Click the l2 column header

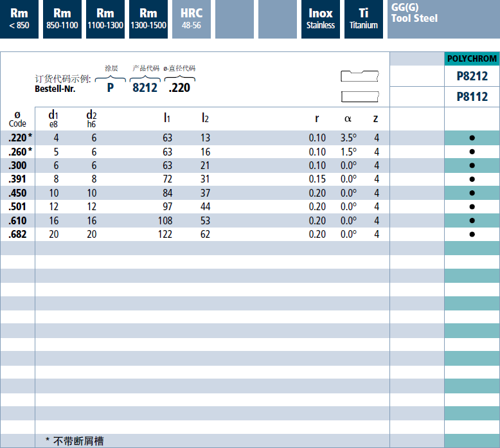coord(205,118)
